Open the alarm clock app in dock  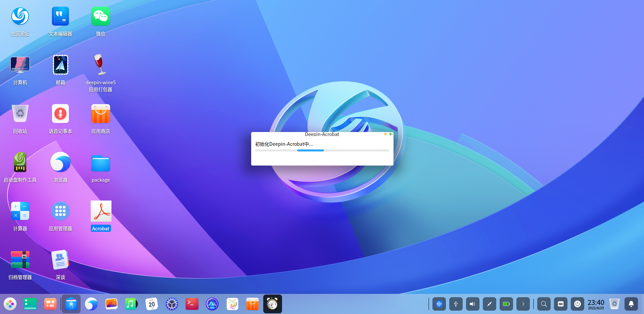(x=272, y=304)
